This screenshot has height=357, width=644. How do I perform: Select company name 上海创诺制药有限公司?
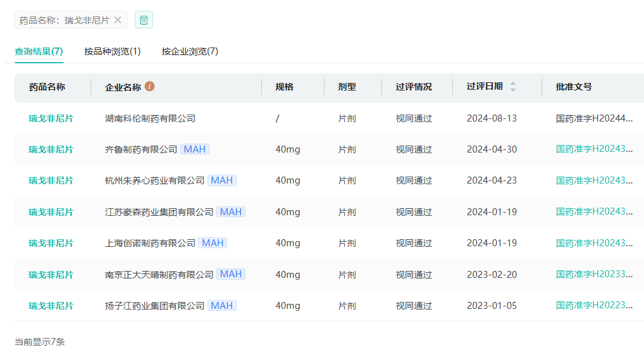150,243
